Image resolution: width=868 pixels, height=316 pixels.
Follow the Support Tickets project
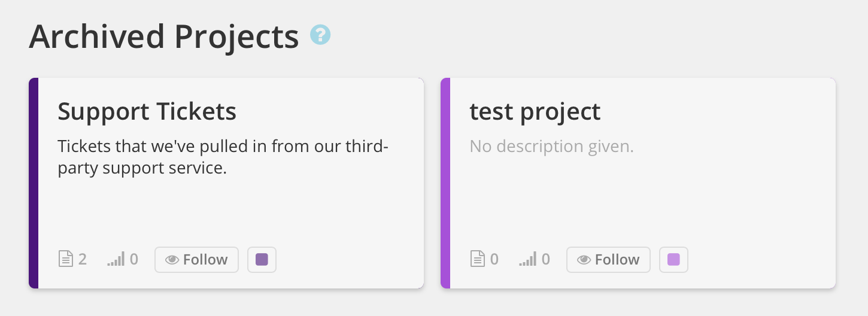pyautogui.click(x=197, y=260)
